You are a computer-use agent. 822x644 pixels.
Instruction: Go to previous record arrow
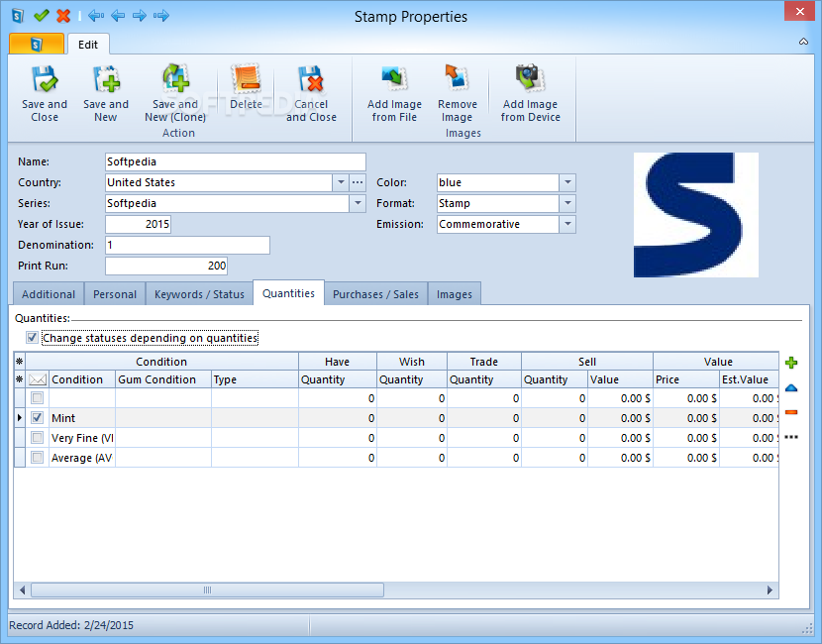coord(118,16)
